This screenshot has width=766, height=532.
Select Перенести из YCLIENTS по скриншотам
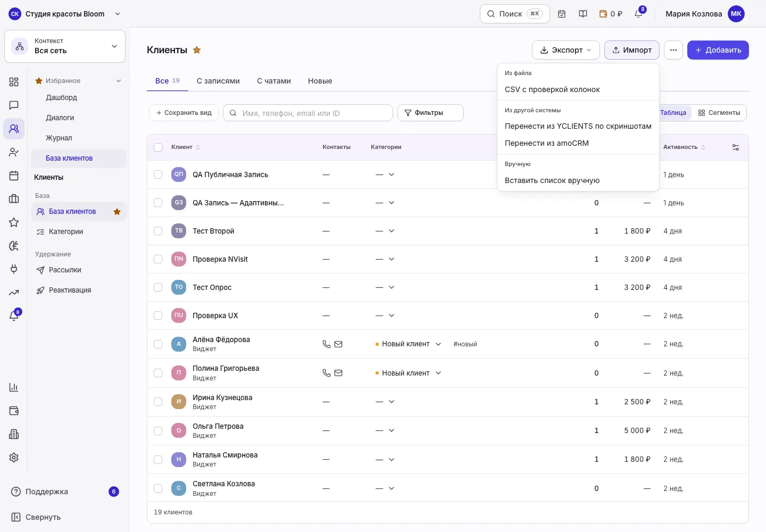[x=578, y=126]
